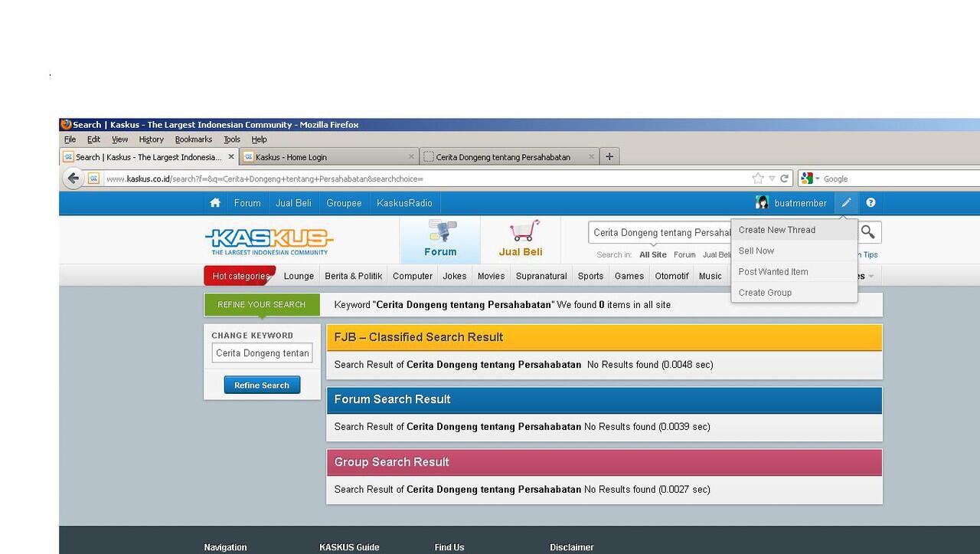980x554 pixels.
Task: Open Jual Beli link in top bar
Action: pos(293,203)
